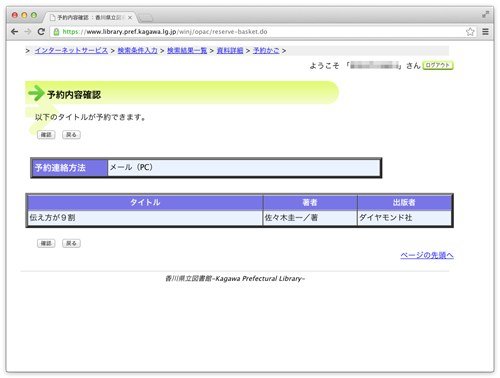The image size is (500, 378).
Task: Click the upper 戻る button
Action: (71, 135)
